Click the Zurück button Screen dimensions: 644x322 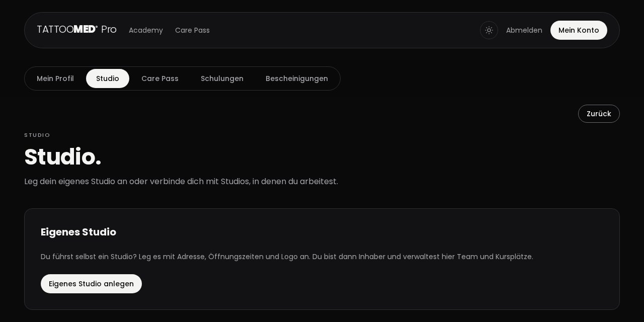(599, 114)
